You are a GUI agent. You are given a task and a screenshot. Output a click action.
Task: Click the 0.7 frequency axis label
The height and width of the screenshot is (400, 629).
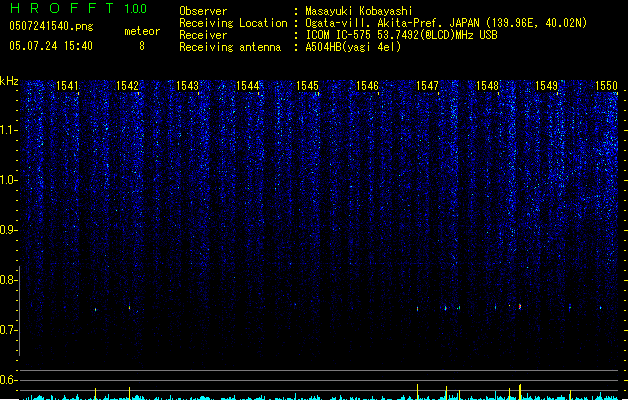coord(8,330)
